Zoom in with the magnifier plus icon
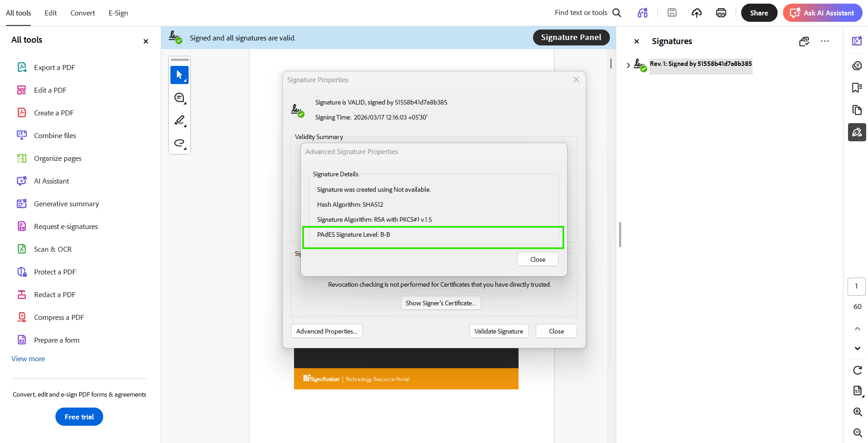 tap(857, 412)
